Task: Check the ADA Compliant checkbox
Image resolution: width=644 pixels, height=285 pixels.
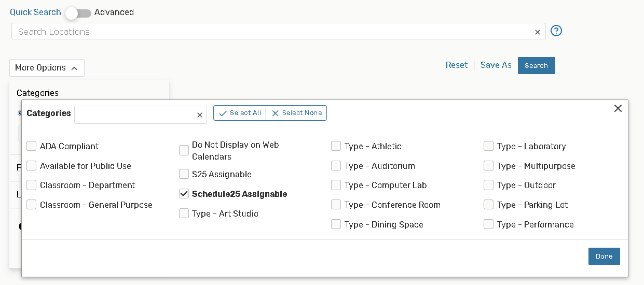Action: [32, 146]
